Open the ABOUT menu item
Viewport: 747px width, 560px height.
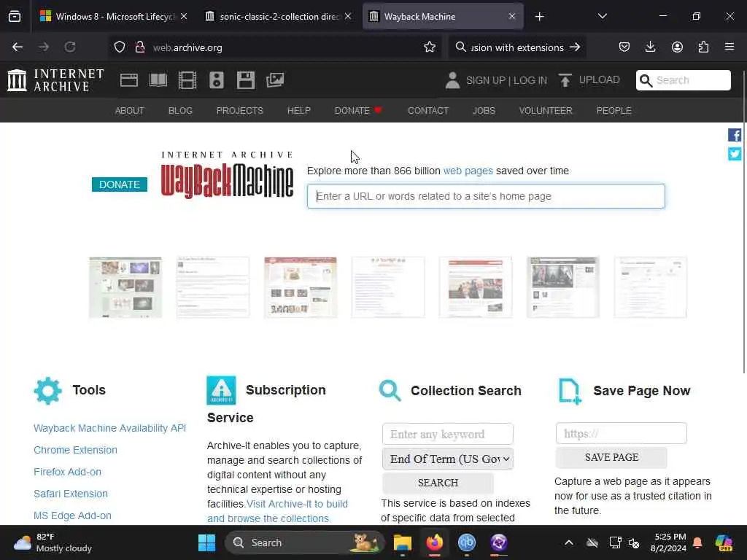[x=130, y=111]
